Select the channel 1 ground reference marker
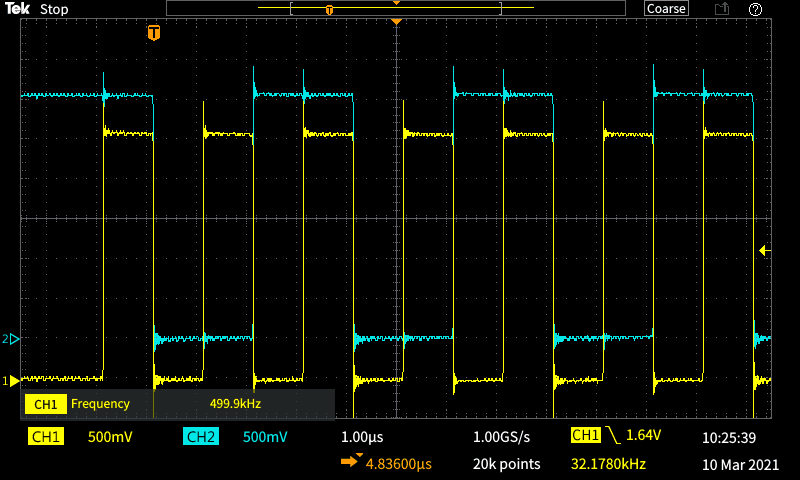Viewport: 800px width, 480px height. 14,380
